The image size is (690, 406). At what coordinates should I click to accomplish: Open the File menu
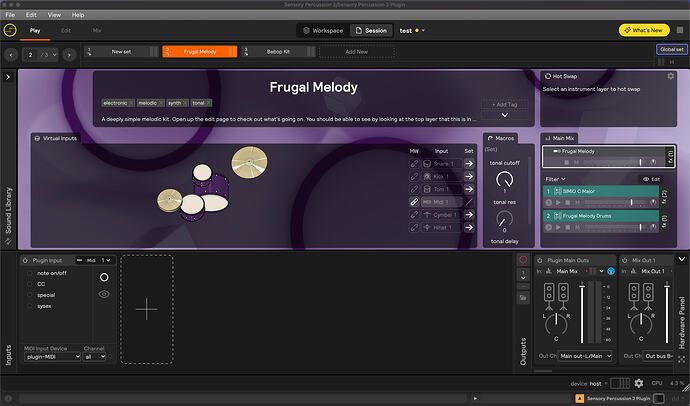click(10, 15)
